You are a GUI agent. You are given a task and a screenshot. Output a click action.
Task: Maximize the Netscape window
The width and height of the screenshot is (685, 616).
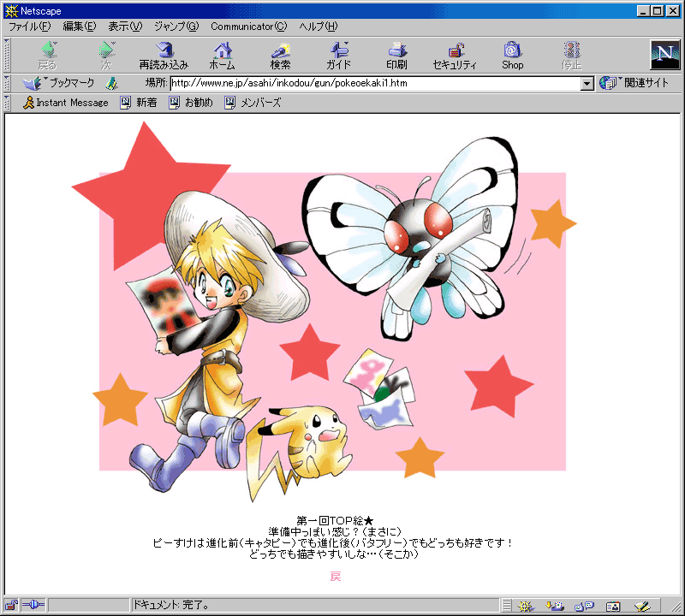click(x=657, y=11)
